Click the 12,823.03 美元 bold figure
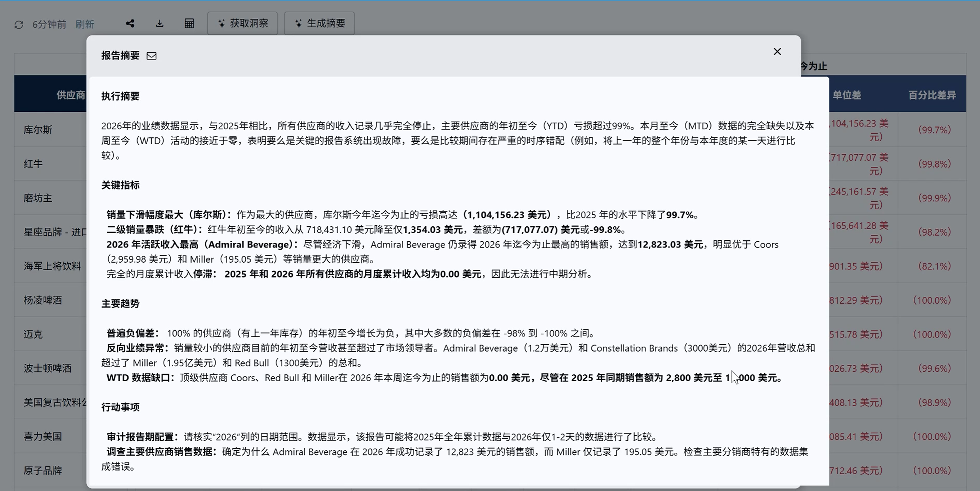The width and height of the screenshot is (980, 491). click(x=670, y=244)
